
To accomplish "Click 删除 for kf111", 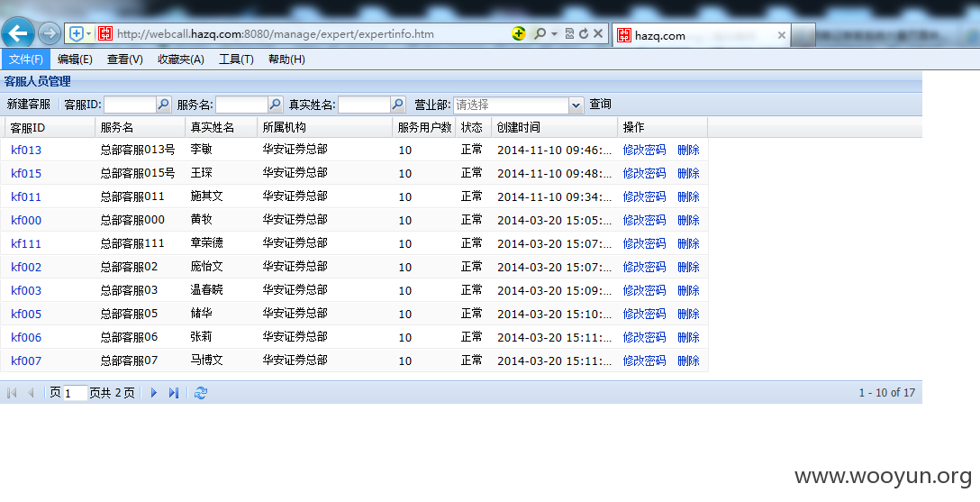I will (689, 244).
